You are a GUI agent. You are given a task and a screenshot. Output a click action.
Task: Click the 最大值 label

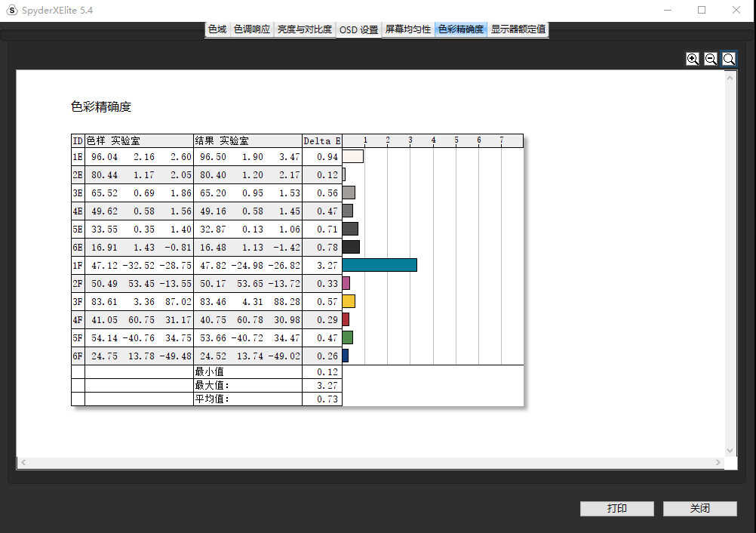[x=212, y=385]
